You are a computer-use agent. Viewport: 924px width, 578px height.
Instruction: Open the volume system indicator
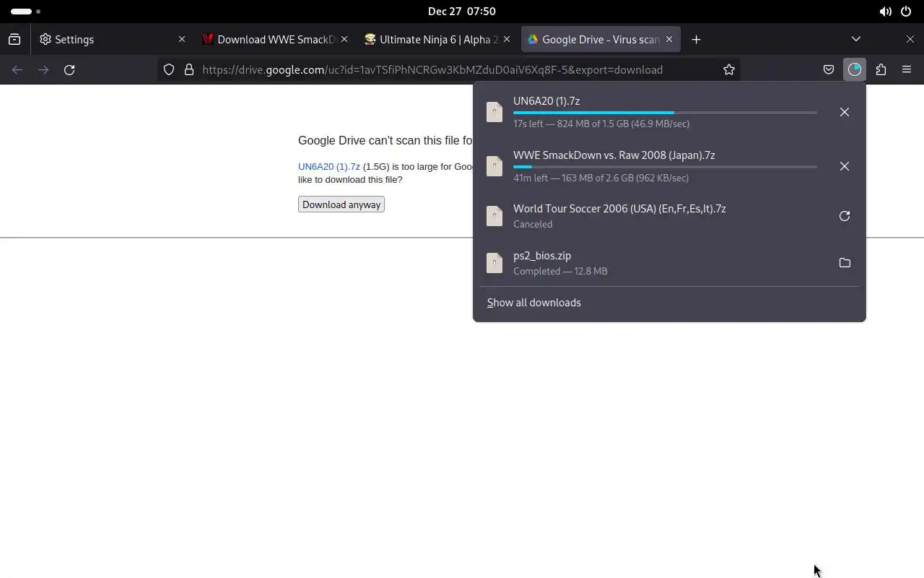coord(885,11)
